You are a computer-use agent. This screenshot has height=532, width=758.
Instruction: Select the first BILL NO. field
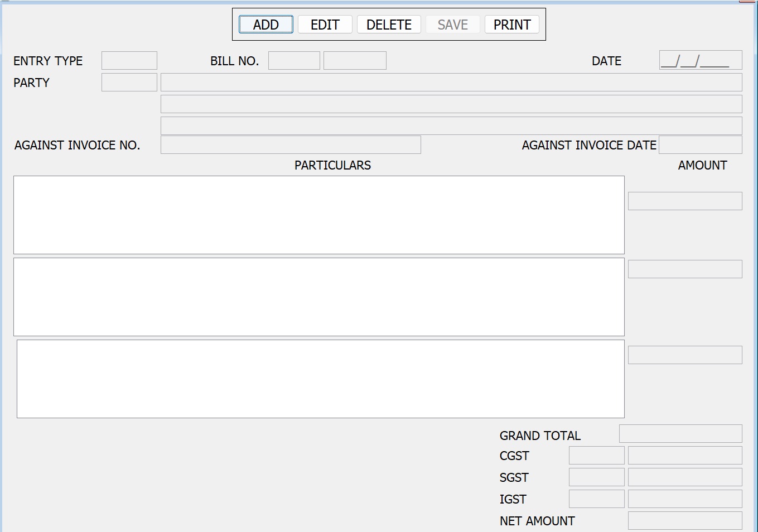(x=294, y=61)
